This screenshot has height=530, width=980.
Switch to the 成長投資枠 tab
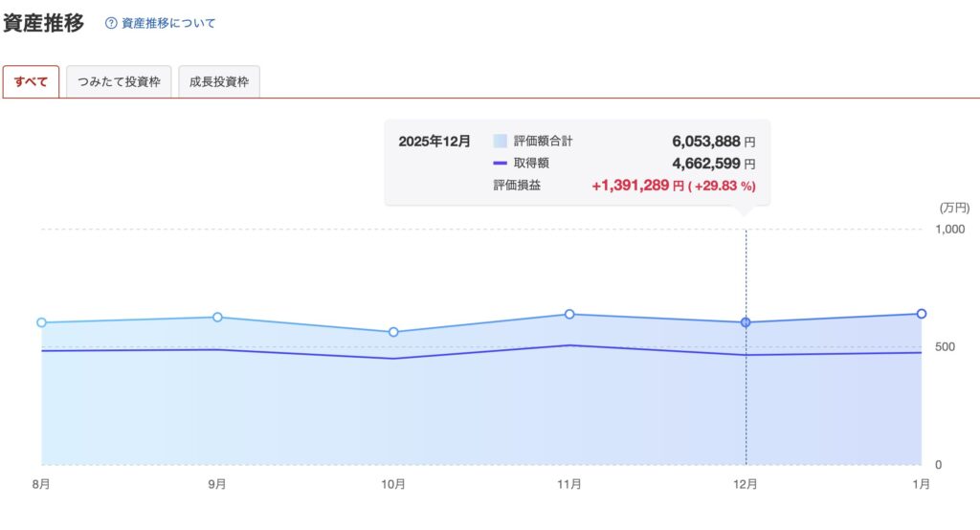[x=219, y=82]
